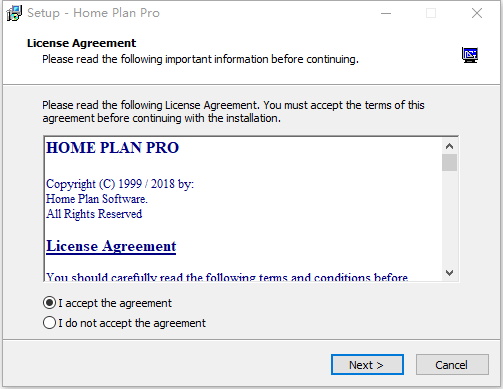
Task: Cancel the Home Plan Pro setup
Action: [452, 365]
